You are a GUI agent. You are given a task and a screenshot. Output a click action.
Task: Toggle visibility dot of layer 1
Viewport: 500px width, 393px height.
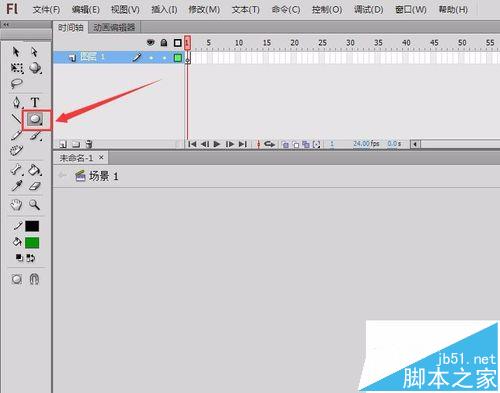[x=151, y=58]
